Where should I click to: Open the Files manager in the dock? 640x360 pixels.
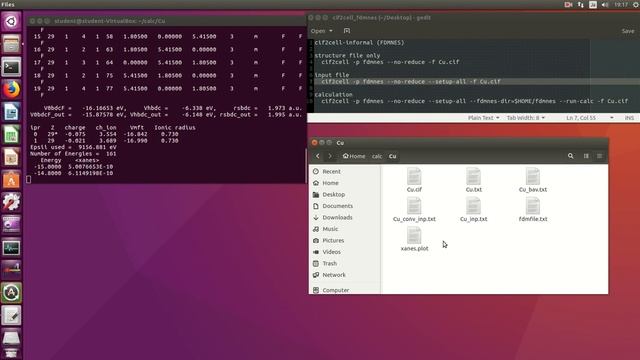point(11,44)
